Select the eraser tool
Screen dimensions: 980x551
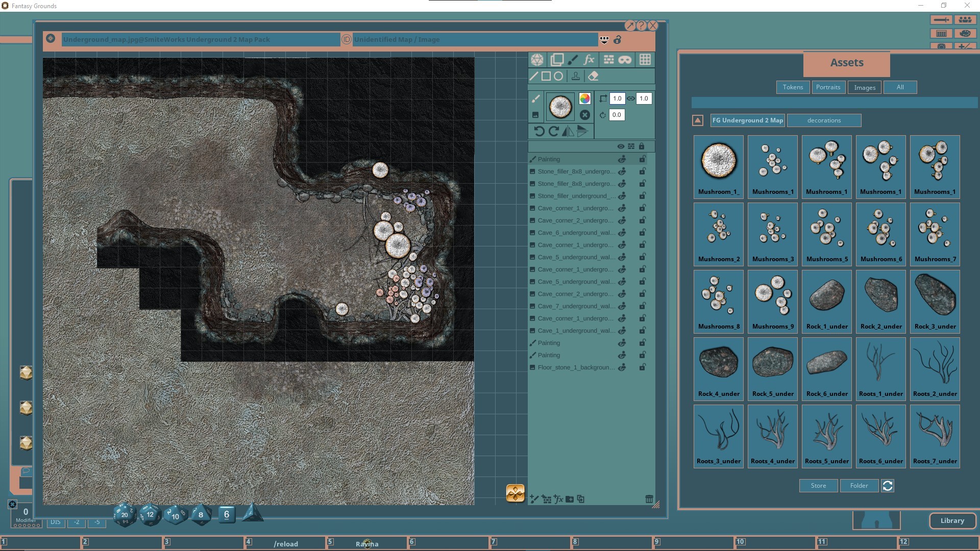pos(593,77)
